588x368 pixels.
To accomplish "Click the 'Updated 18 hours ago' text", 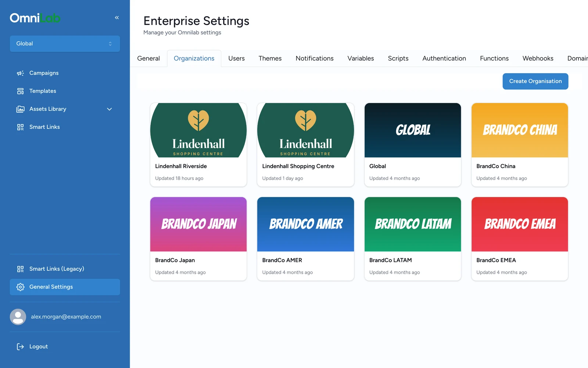I will pos(179,178).
